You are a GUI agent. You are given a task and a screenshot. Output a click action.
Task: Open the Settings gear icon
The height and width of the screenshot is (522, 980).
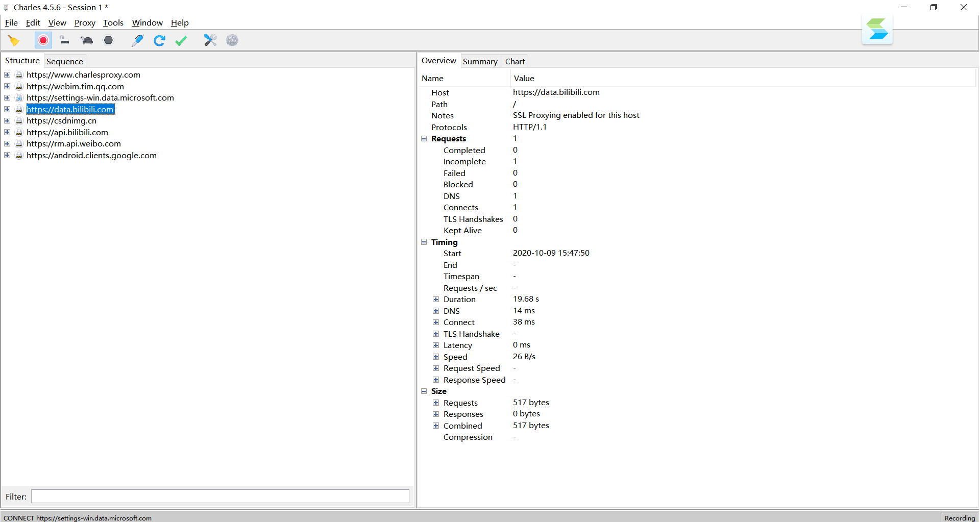(x=232, y=40)
